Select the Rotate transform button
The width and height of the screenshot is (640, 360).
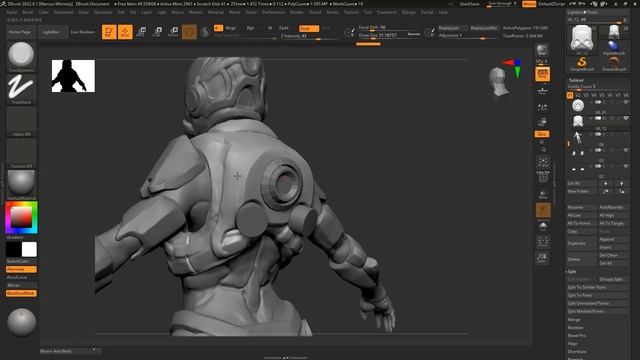click(x=173, y=32)
